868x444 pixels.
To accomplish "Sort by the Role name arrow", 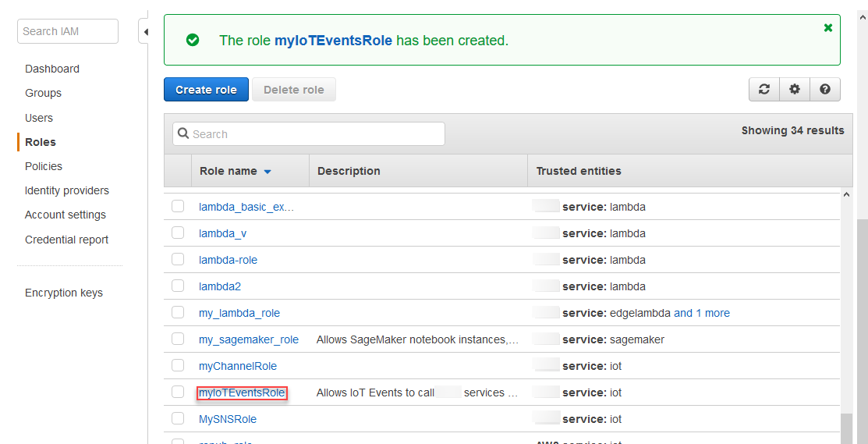I will pos(267,172).
